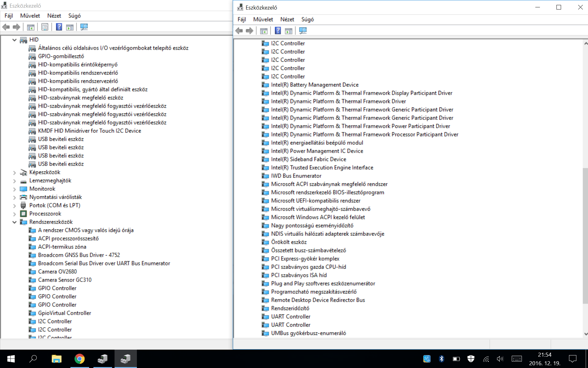Open Művelet menu in left window
This screenshot has width=588, height=368.
pyautogui.click(x=30, y=16)
